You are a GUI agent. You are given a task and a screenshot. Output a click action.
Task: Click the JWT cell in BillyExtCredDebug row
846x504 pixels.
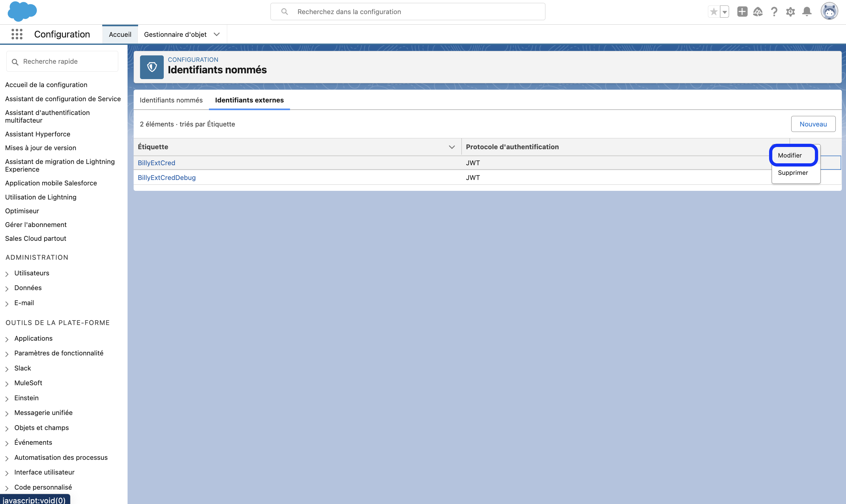[473, 177]
